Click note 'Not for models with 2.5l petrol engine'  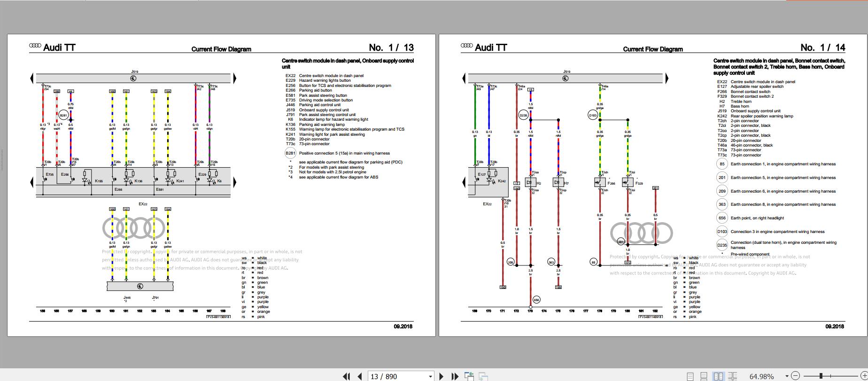click(x=333, y=172)
